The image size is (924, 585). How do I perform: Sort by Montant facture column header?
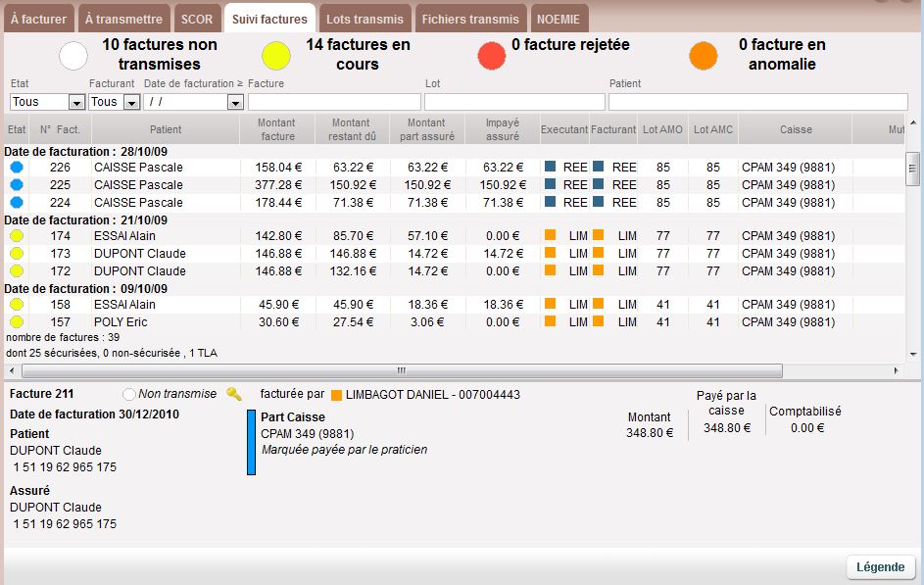tap(276, 129)
